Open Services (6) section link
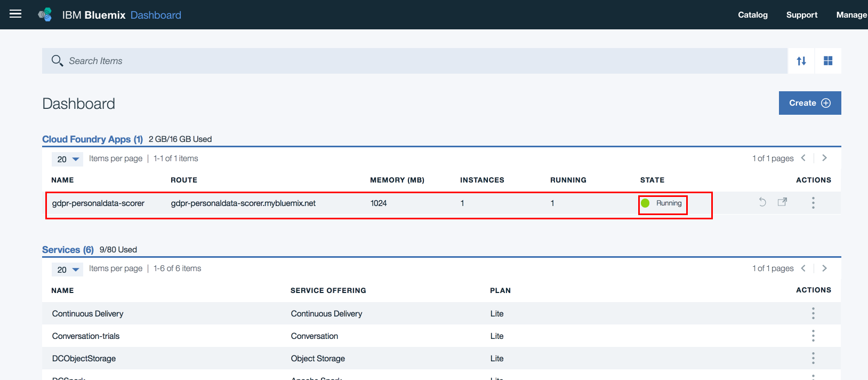 point(68,250)
